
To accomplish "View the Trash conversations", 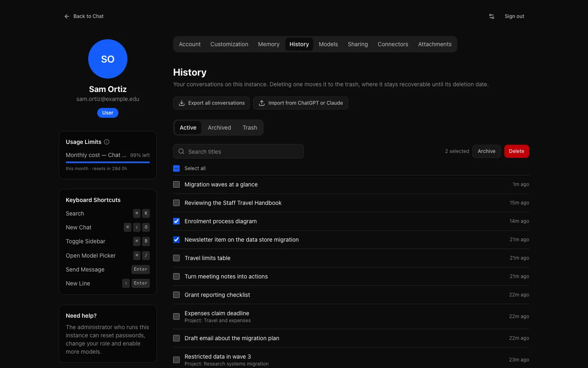I will 250,128.
